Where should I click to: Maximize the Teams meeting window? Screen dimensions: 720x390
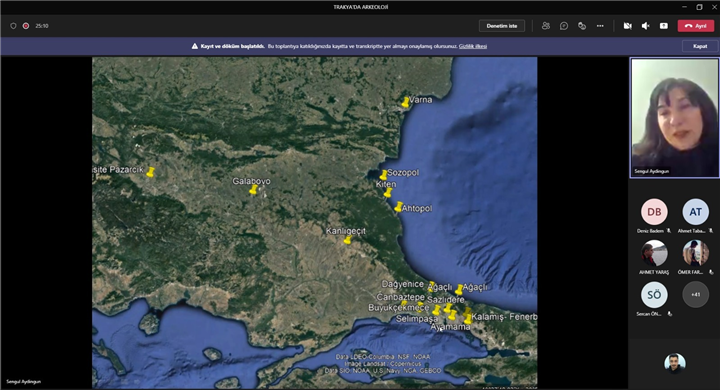click(x=699, y=7)
